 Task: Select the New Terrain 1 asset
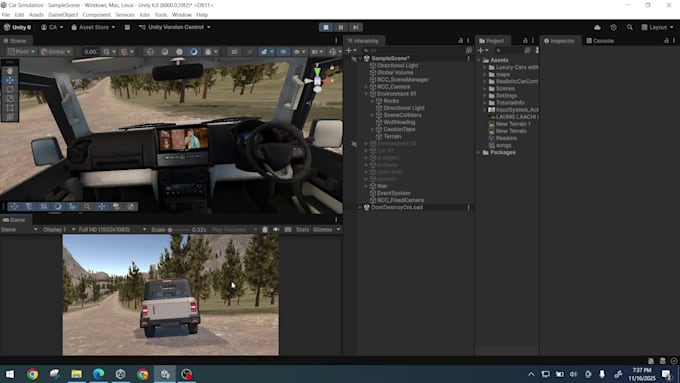point(513,124)
